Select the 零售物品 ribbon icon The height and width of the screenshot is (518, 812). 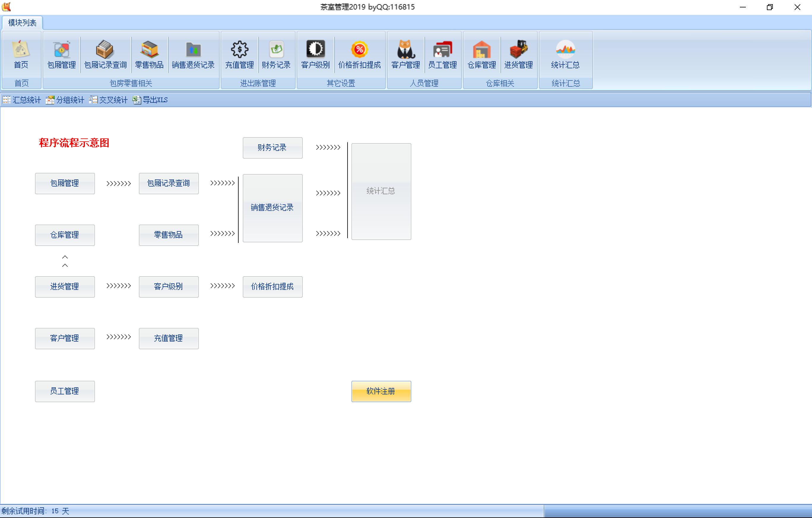click(149, 54)
